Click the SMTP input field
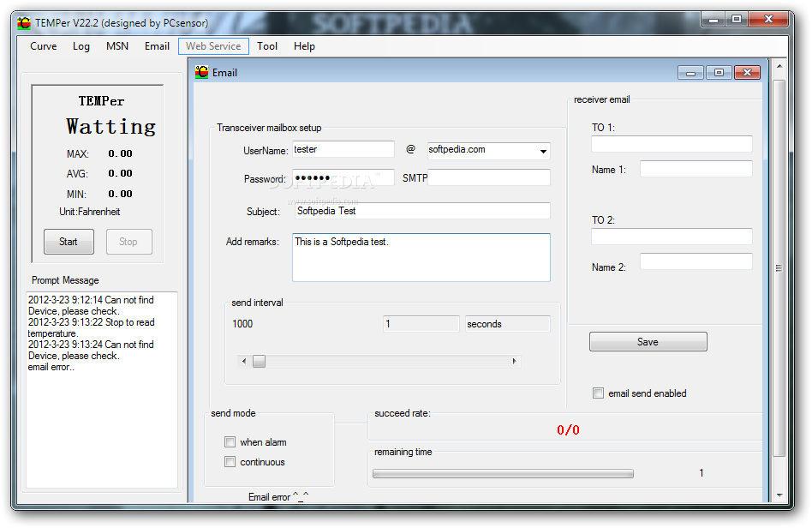The height and width of the screenshot is (528, 812). point(488,177)
